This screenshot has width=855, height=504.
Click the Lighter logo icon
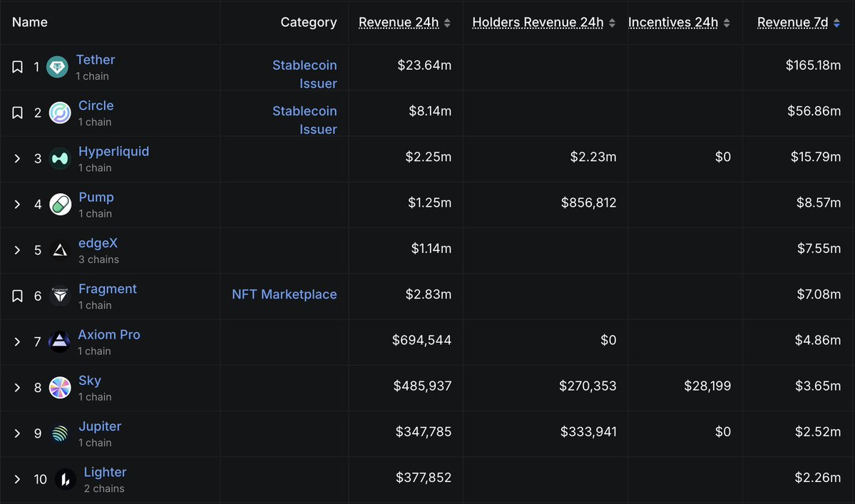(x=66, y=479)
